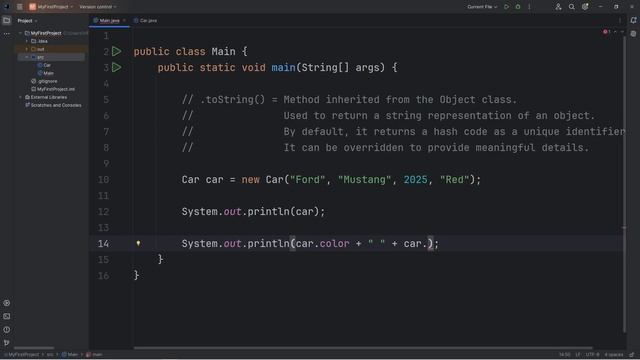Open line:column position indicator in status bar
Image resolution: width=640 pixels, height=360 pixels.
[564, 355]
